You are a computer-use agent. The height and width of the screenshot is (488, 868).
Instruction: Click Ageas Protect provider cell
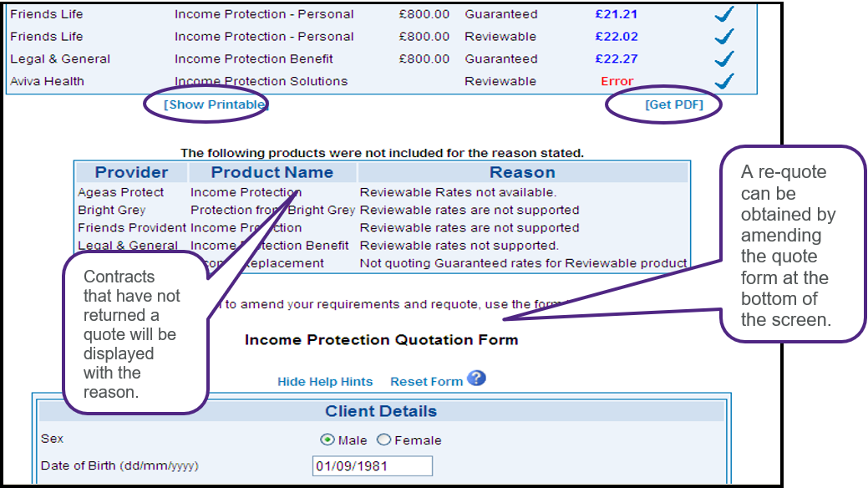(120, 192)
